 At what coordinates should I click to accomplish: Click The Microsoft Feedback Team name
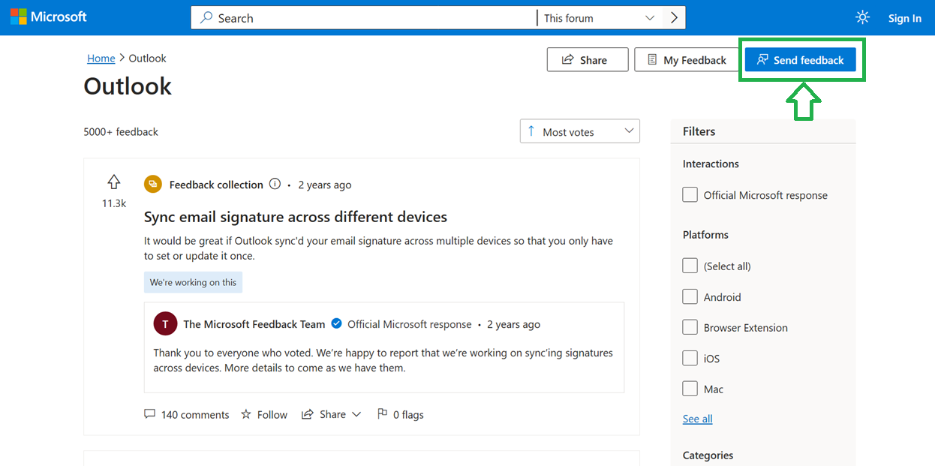254,325
